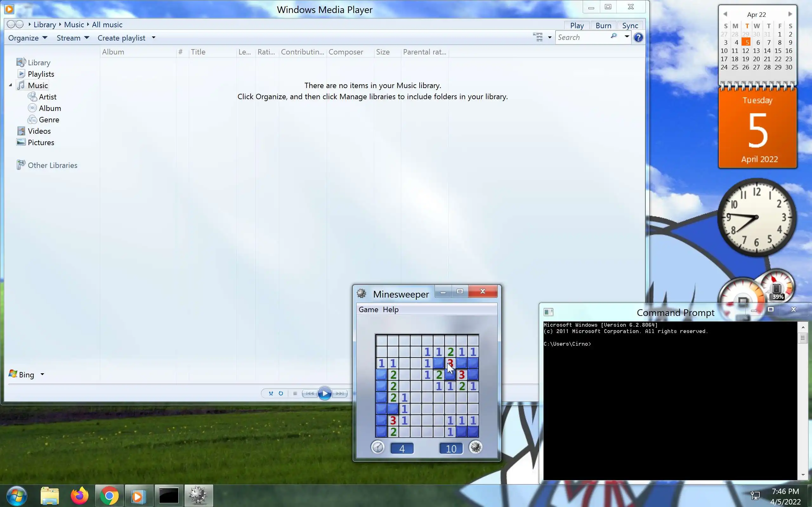Open Minesweeper Help menu

click(390, 310)
